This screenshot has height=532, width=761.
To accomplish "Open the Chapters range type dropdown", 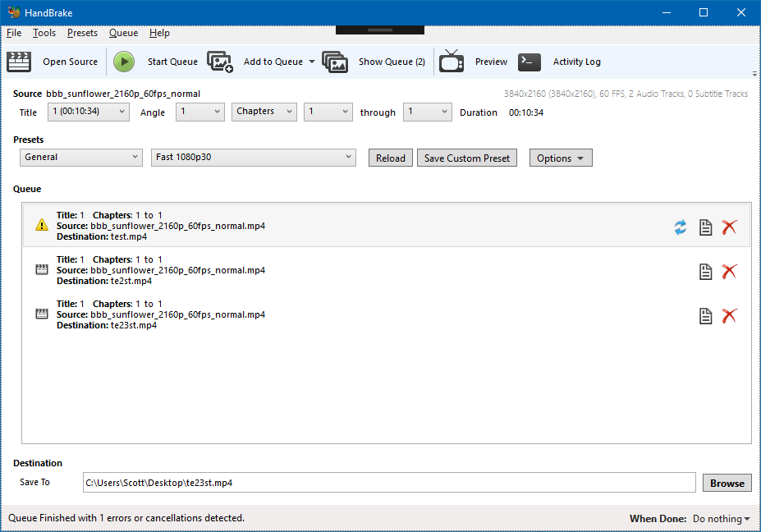I will coord(264,112).
